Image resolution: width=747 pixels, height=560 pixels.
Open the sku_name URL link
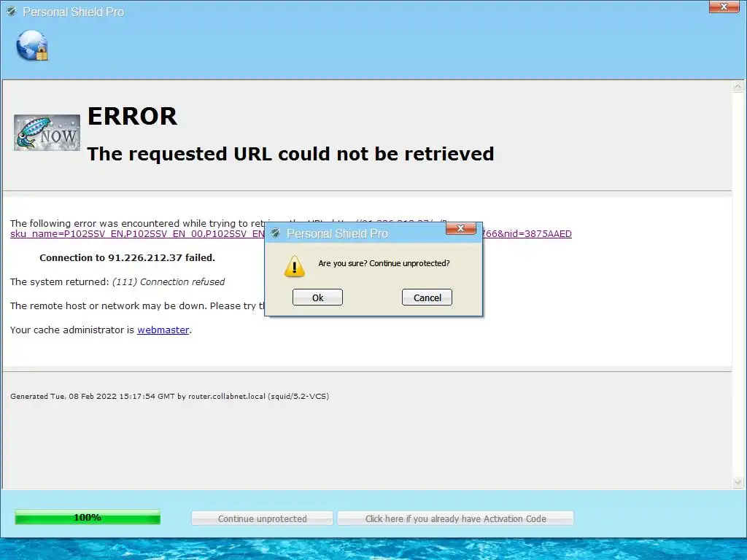pos(137,234)
